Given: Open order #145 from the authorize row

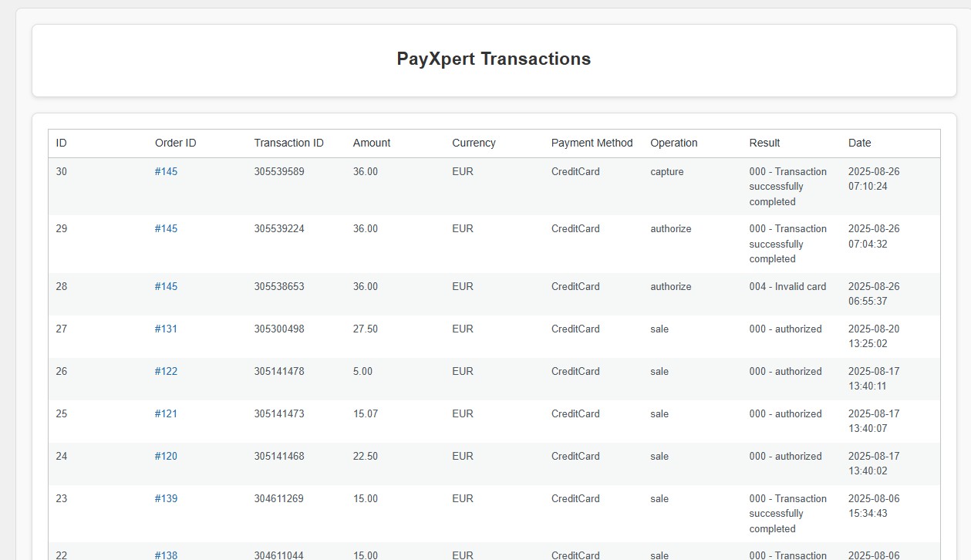Looking at the screenshot, I should 166,228.
